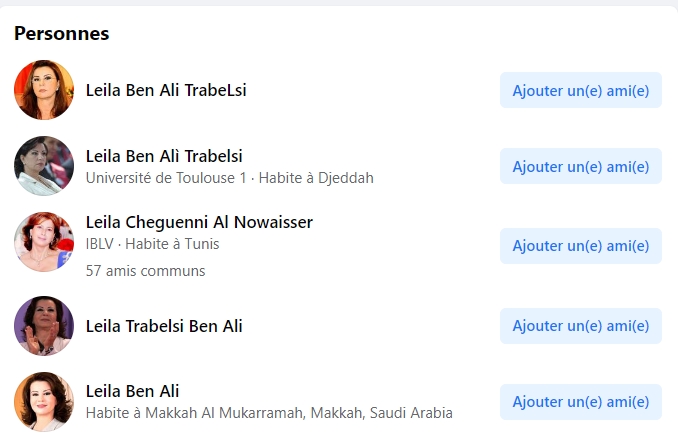Click Ajouter un(e) ami(e) for Leila Trabelsi Ben Ali
The height and width of the screenshot is (441, 678).
point(581,326)
